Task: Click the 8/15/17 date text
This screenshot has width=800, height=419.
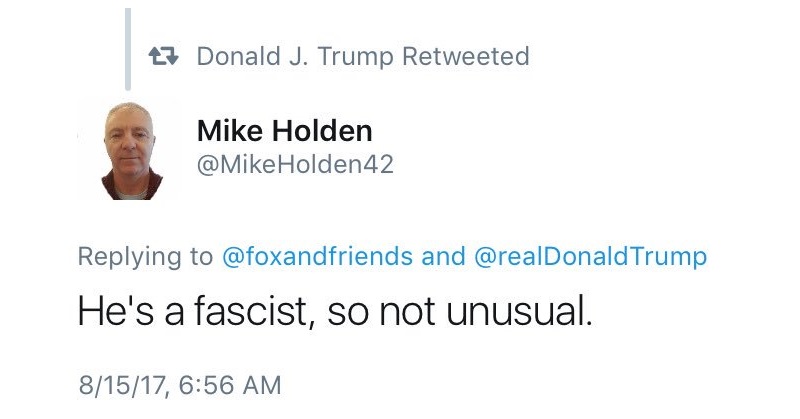Action: (123, 385)
